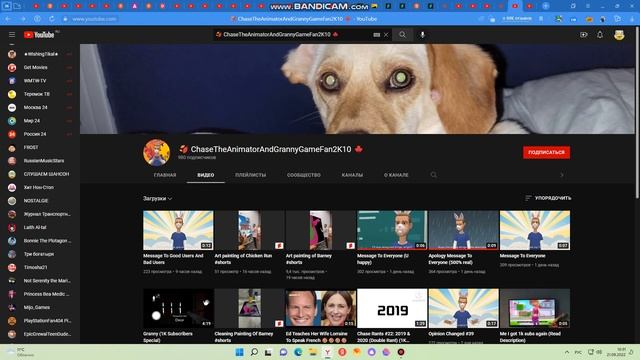The width and height of the screenshot is (640, 360).
Task: Click the ПОДПИСАТЬСЯ subscribe button
Action: click(x=547, y=152)
